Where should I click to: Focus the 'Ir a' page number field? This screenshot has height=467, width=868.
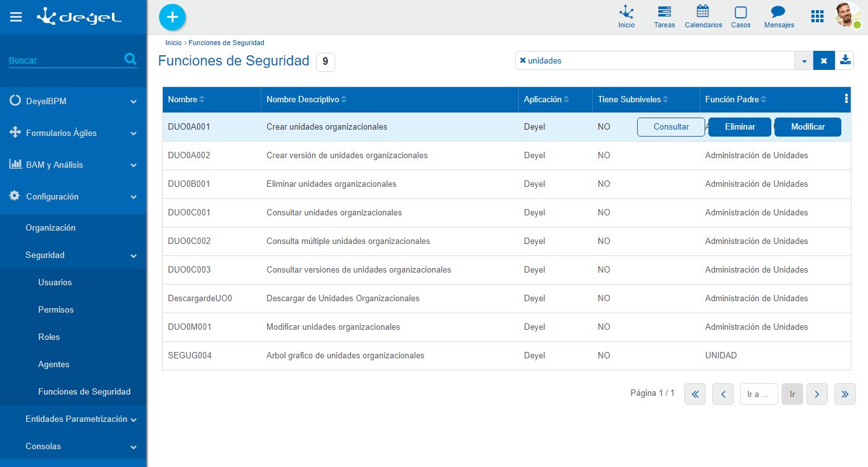pyautogui.click(x=759, y=394)
